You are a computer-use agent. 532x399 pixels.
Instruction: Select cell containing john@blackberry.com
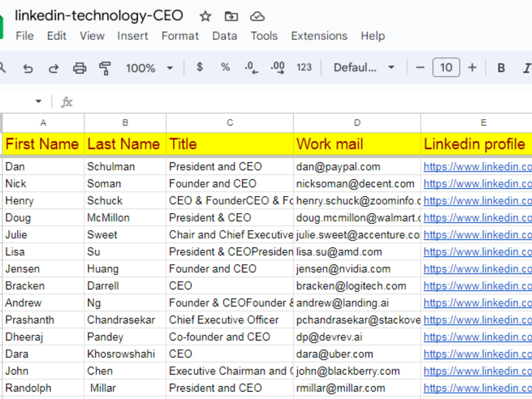357,371
